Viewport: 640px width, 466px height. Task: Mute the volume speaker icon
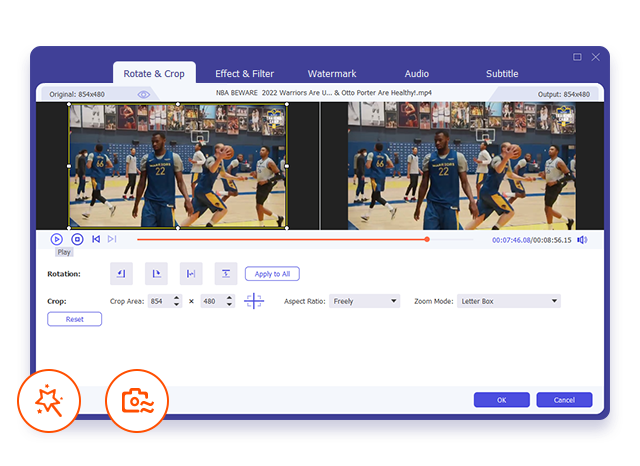(x=582, y=240)
